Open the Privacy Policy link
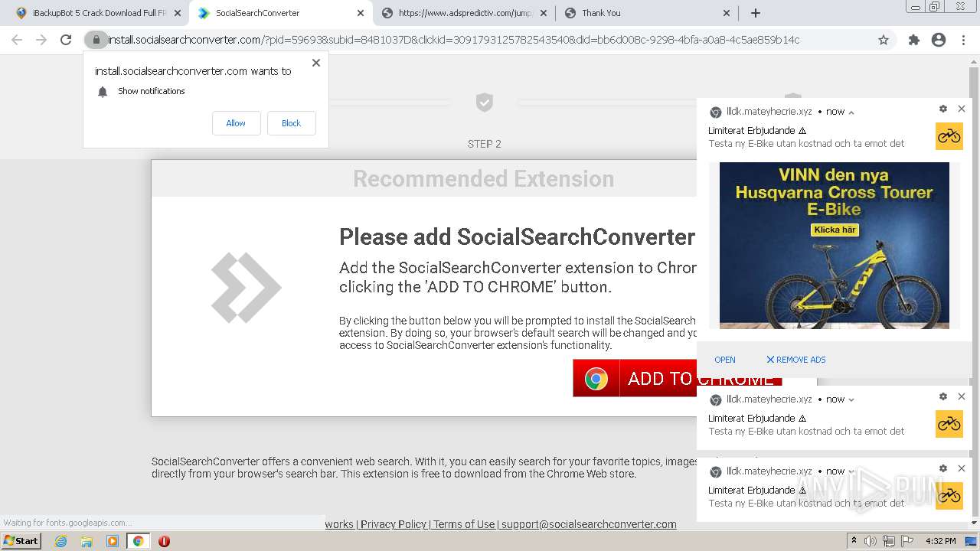 click(394, 524)
